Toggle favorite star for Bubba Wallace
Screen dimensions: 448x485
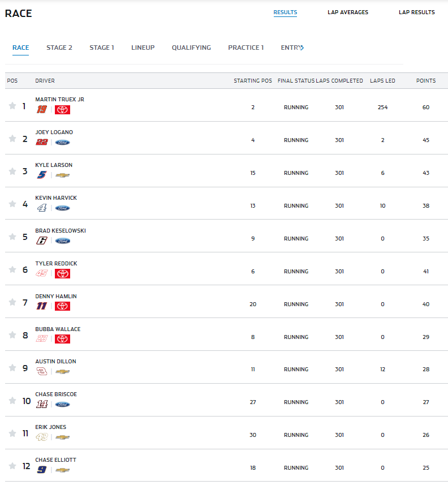(12, 334)
